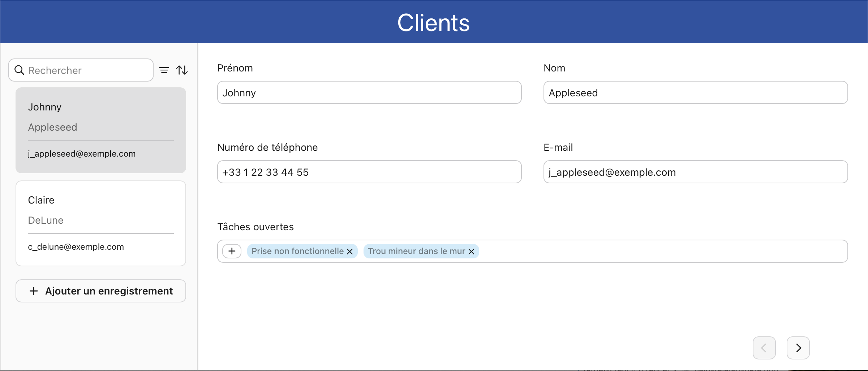Click the sort records icon
Viewport: 868px width, 371px height.
click(x=182, y=70)
